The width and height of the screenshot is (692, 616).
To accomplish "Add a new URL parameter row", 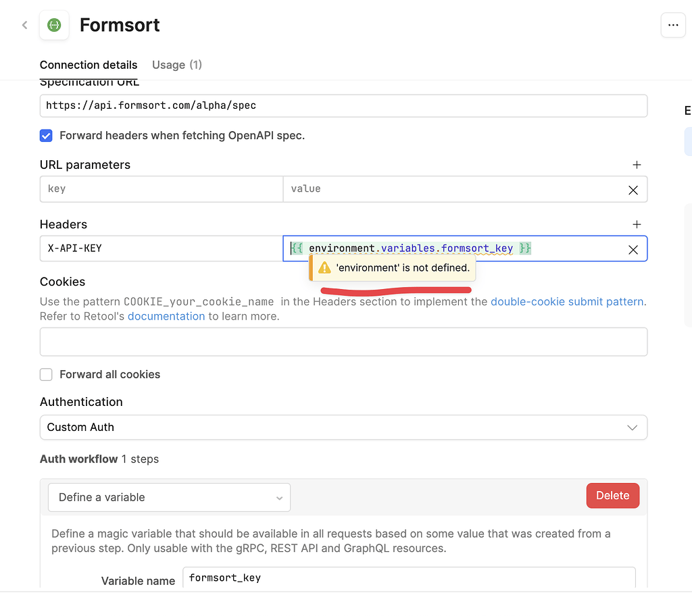I will (637, 164).
